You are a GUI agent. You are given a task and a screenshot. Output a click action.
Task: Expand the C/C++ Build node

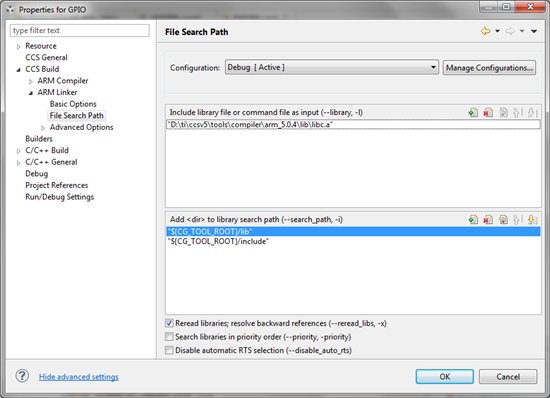point(19,151)
